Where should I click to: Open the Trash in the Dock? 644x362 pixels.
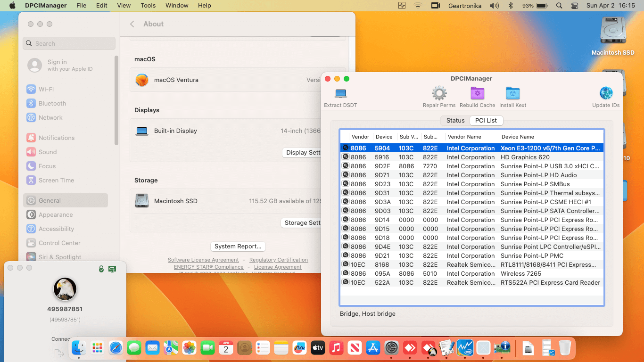(565, 348)
